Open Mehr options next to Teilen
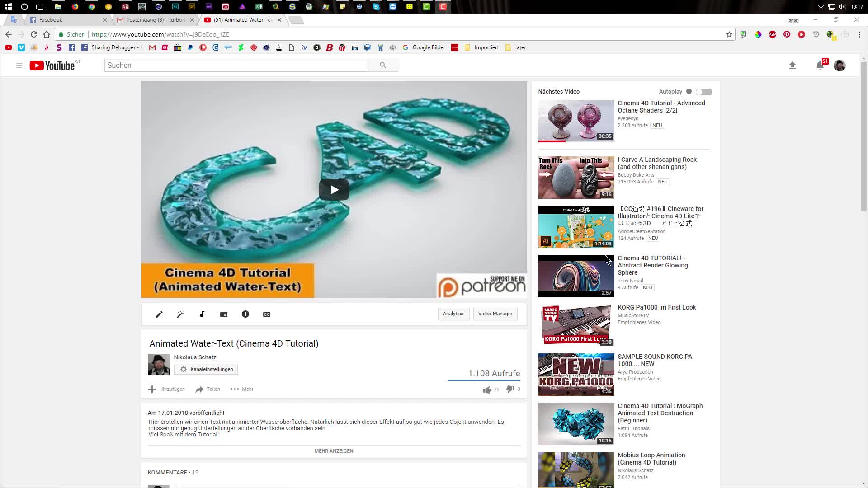The height and width of the screenshot is (488, 868). [x=241, y=389]
